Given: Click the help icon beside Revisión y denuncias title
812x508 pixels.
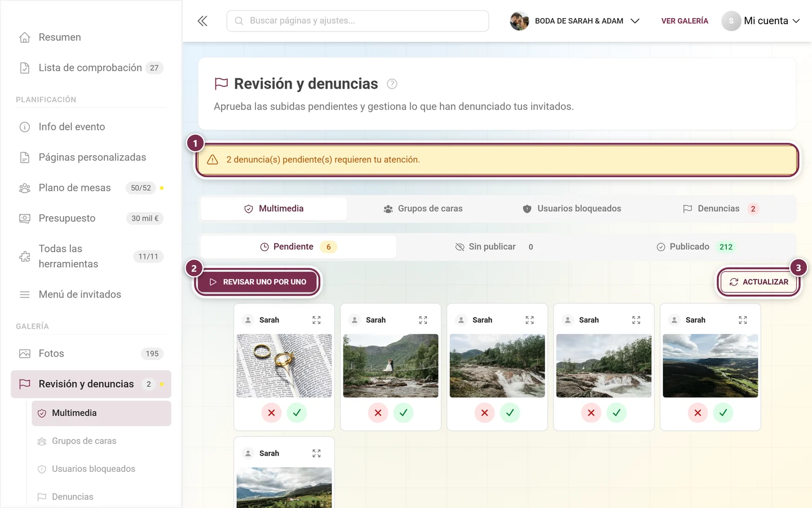Looking at the screenshot, I should point(392,84).
